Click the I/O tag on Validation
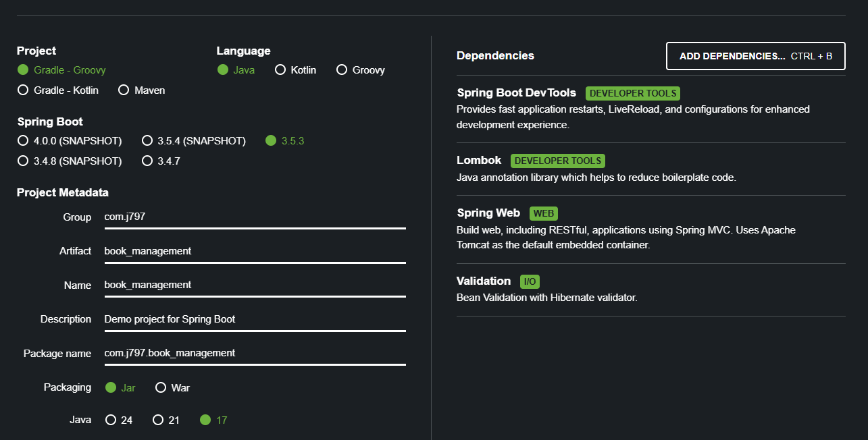Image resolution: width=868 pixels, height=440 pixels. point(530,281)
